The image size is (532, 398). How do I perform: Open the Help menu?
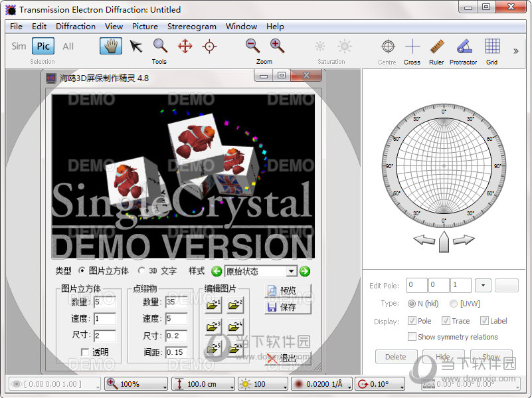coord(275,27)
